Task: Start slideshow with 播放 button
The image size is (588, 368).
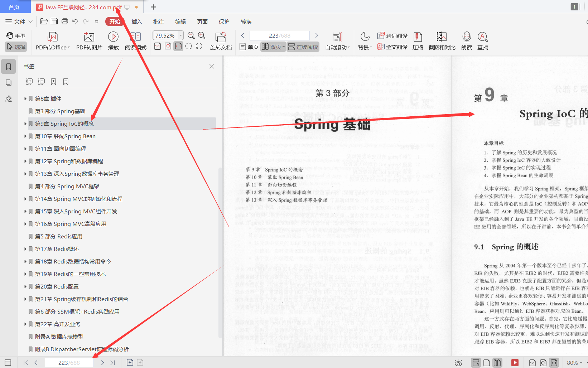Action: (113, 41)
